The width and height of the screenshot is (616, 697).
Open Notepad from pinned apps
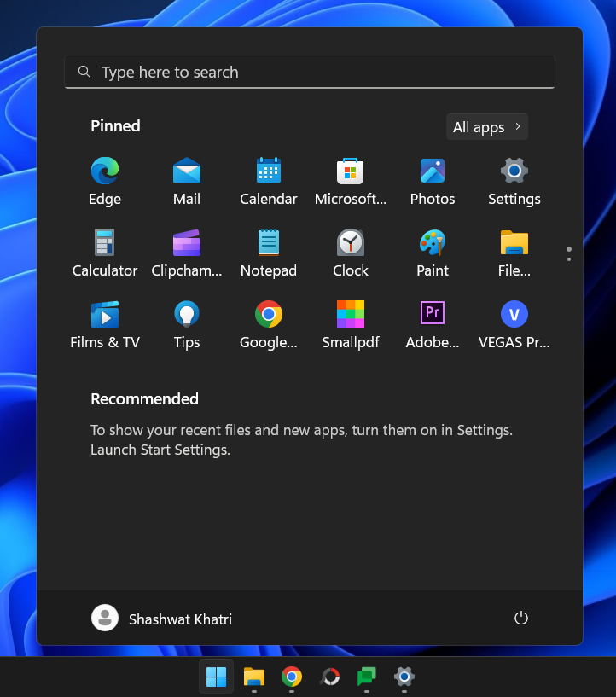[x=269, y=253]
